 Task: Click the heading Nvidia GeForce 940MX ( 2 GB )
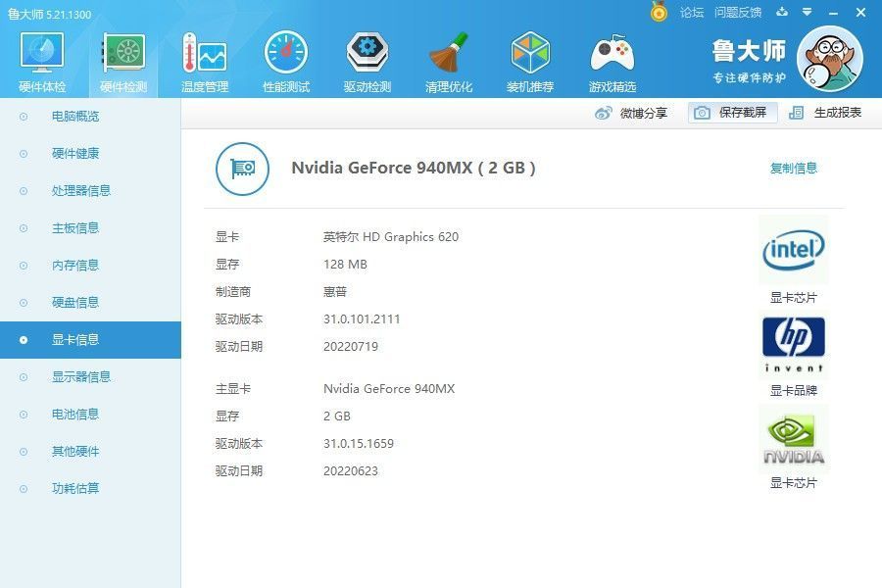(x=414, y=168)
